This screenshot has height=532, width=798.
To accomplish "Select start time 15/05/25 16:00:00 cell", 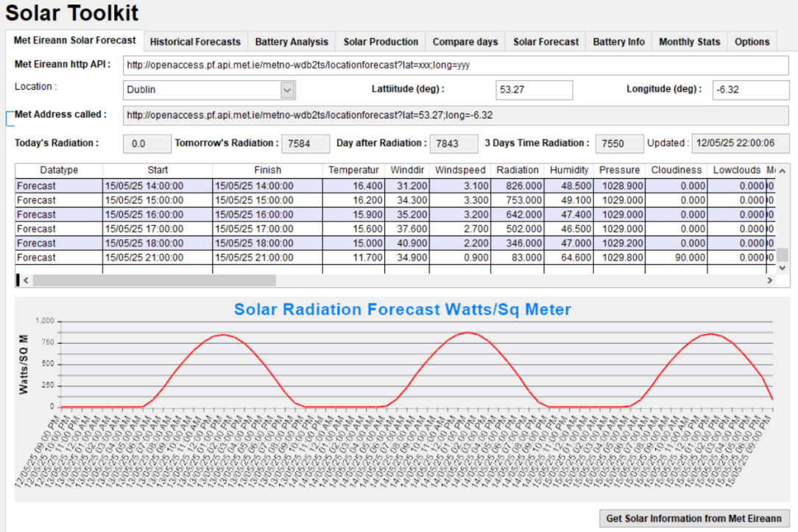I will click(x=158, y=215).
